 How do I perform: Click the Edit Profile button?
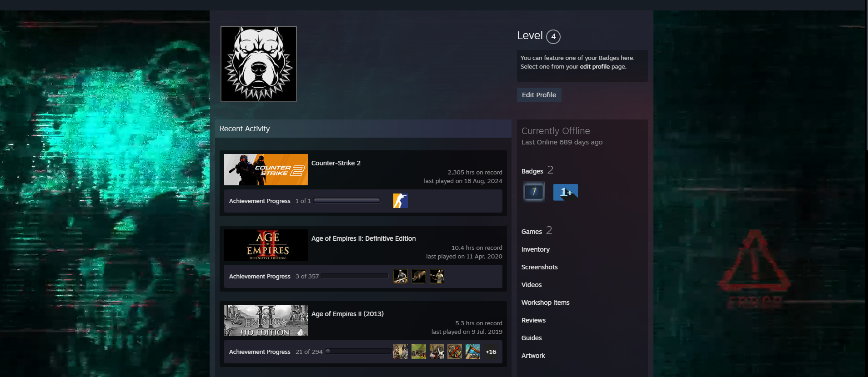539,95
